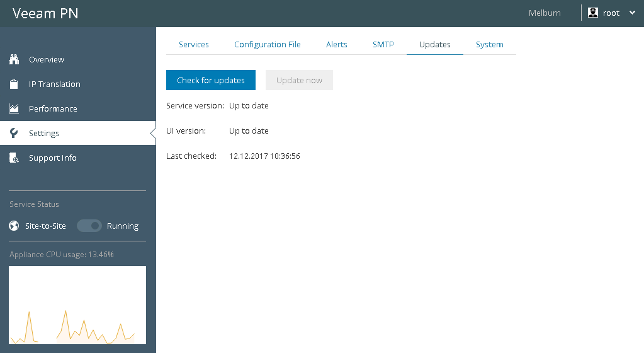Click the wrench Settings icon
The image size is (644, 353).
(14, 133)
